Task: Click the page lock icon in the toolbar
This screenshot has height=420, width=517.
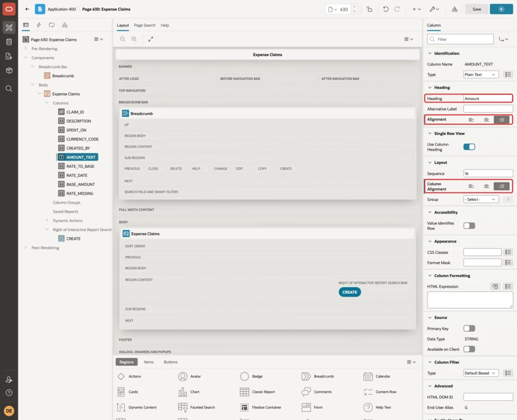Action: point(369,9)
